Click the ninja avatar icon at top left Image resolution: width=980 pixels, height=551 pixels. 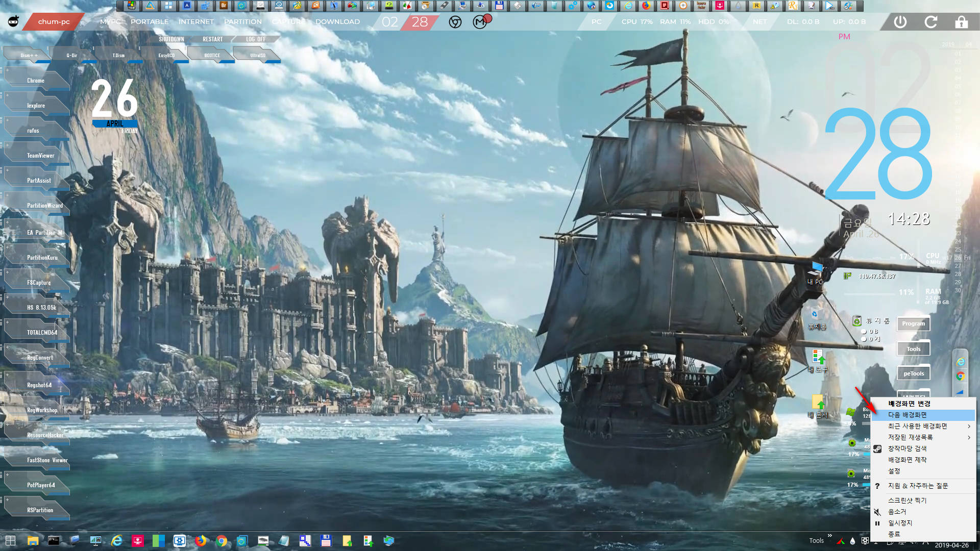point(14,21)
